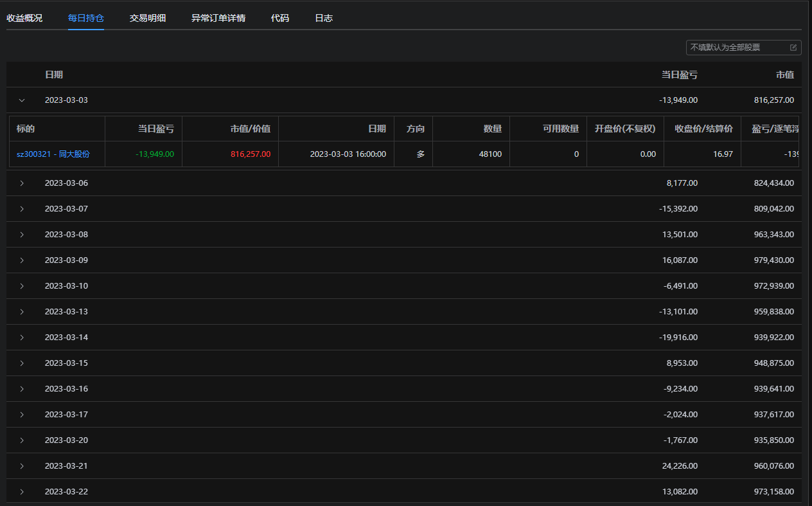Expand the 2023-03-14 row
The image size is (812, 506).
coord(22,338)
